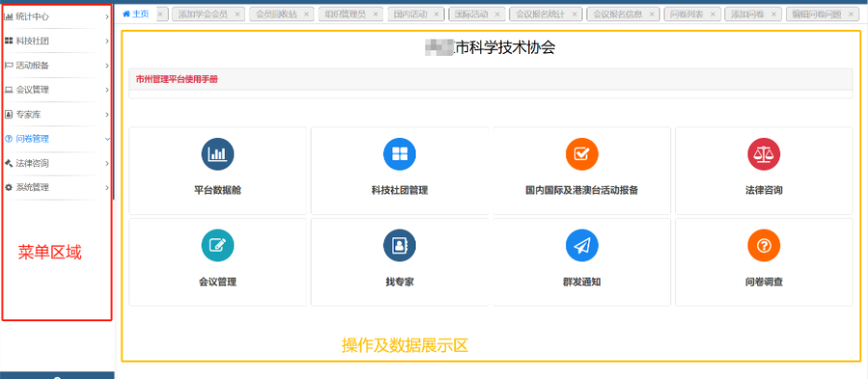Click the question icon beside 问卷管理
Screen dimensions: 868x379
(x=9, y=139)
